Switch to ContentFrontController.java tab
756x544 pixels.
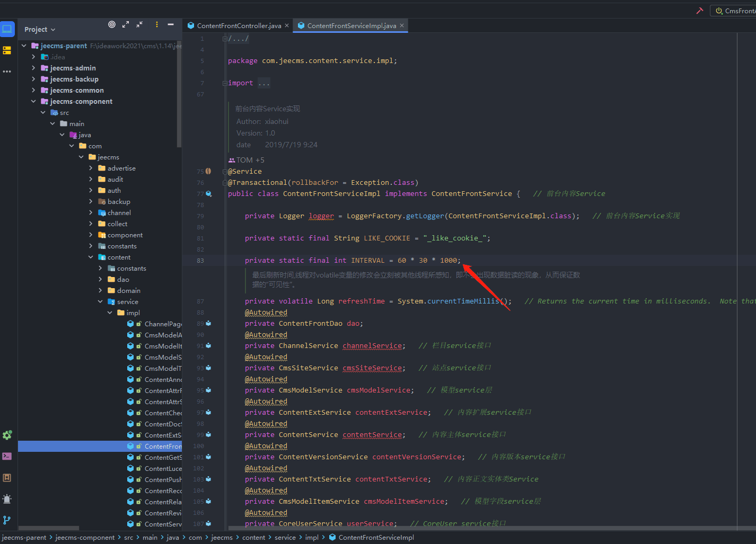(239, 25)
